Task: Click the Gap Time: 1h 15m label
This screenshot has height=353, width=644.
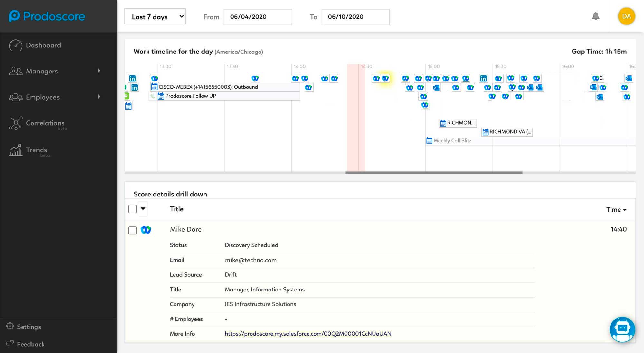Action: click(x=599, y=52)
